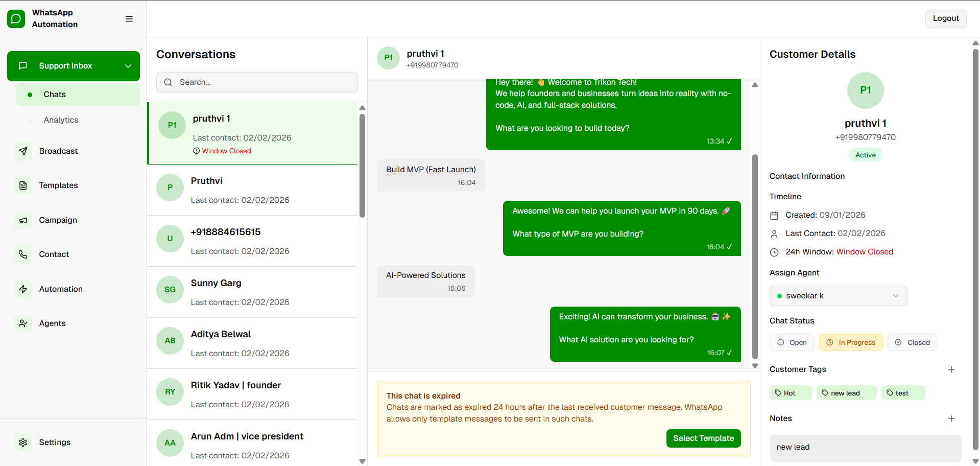Open the Assign Agent dropdown
The height and width of the screenshot is (466, 980).
838,296
